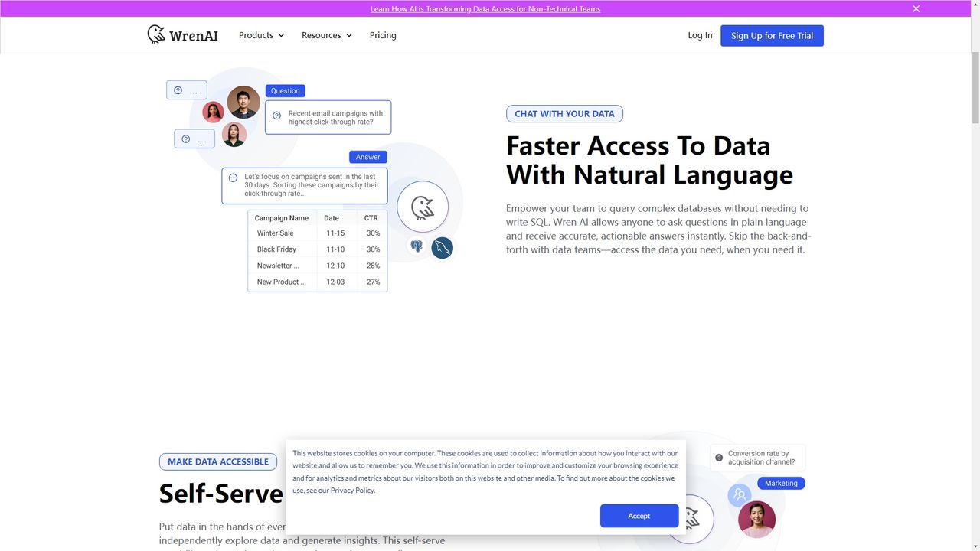980x551 pixels.
Task: Click the Marketing woman's avatar photo
Action: (756, 520)
